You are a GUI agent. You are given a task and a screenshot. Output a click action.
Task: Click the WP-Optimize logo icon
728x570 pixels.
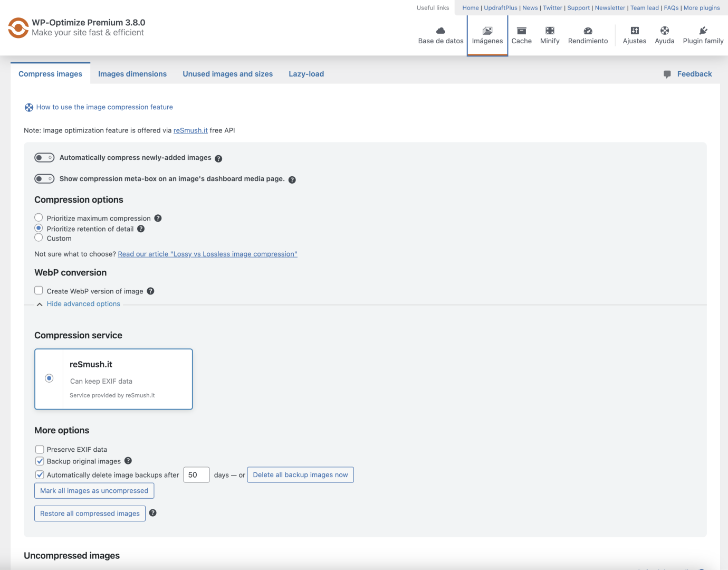[18, 28]
